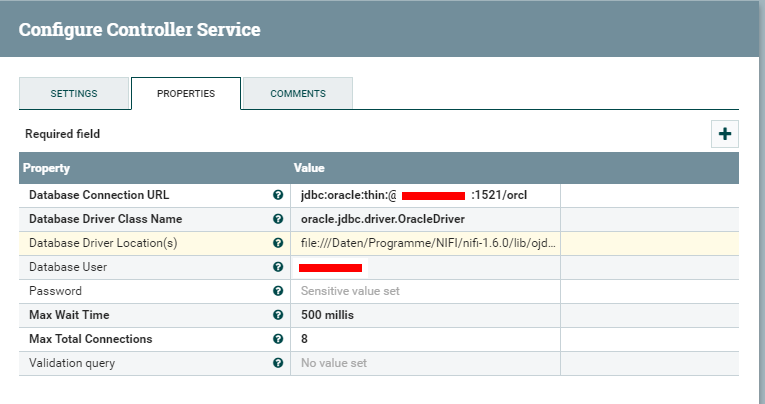This screenshot has height=404, width=765.
Task: Click help icon beside Database Driver Location(s)
Action: 278,243
